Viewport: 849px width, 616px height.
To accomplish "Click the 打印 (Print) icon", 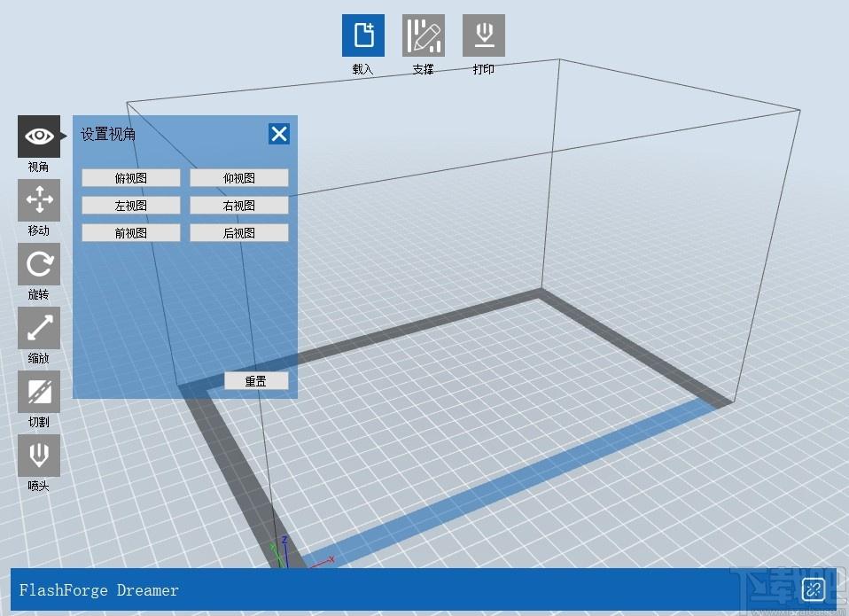I will click(484, 35).
